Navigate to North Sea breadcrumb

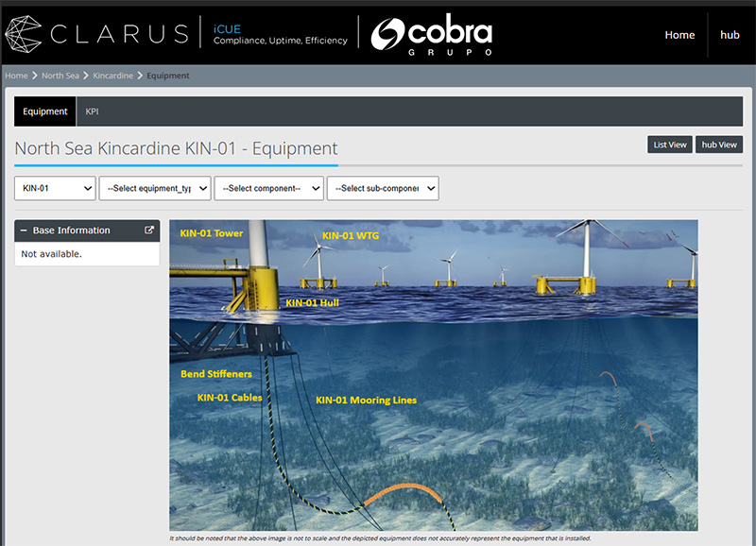(x=60, y=76)
